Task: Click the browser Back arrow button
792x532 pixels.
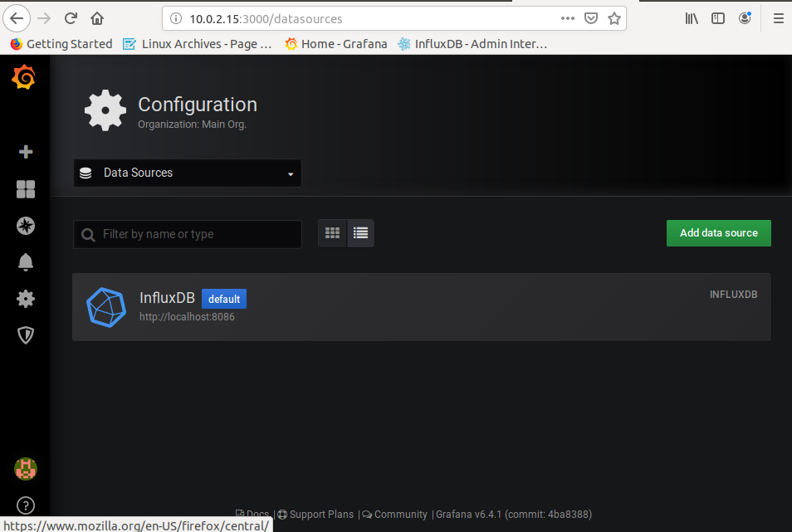Action: click(17, 19)
